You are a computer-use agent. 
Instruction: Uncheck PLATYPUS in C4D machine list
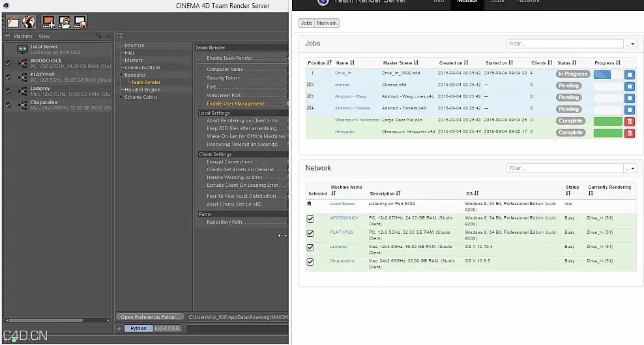[x=8, y=77]
